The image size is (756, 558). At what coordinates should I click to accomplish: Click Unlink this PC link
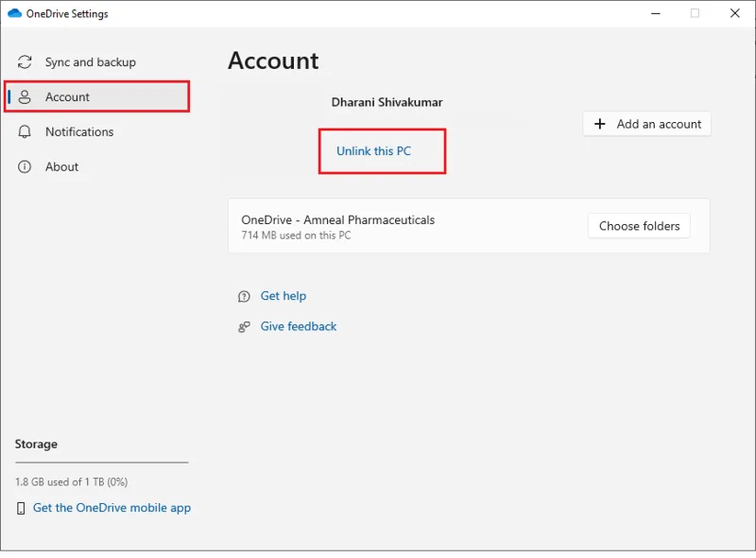point(373,151)
